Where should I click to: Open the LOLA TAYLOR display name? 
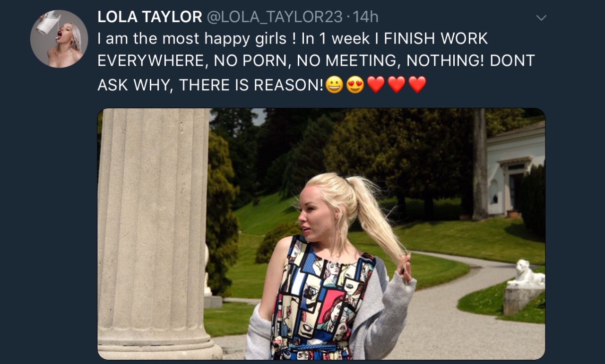[150, 17]
